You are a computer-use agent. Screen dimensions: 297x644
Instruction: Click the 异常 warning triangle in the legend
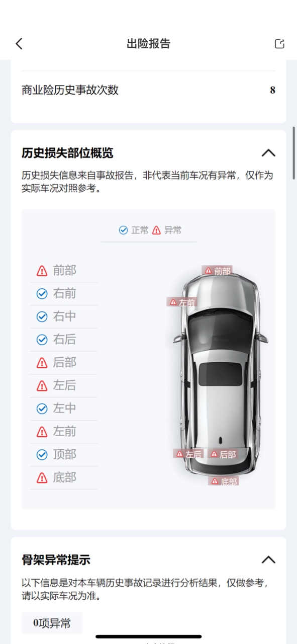[156, 230]
